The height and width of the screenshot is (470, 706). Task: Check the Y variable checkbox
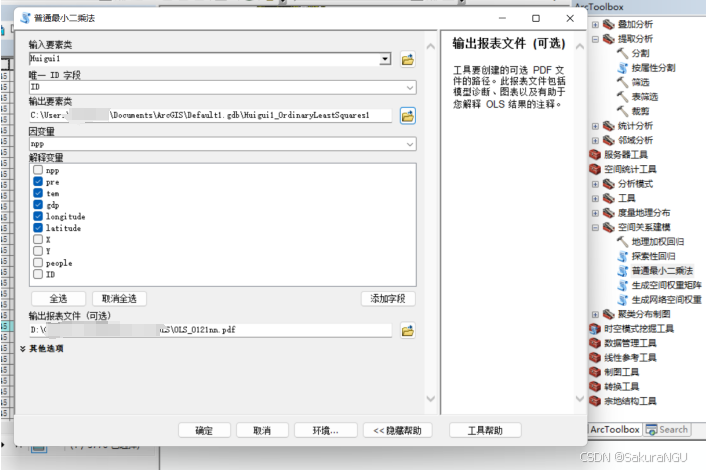click(38, 251)
